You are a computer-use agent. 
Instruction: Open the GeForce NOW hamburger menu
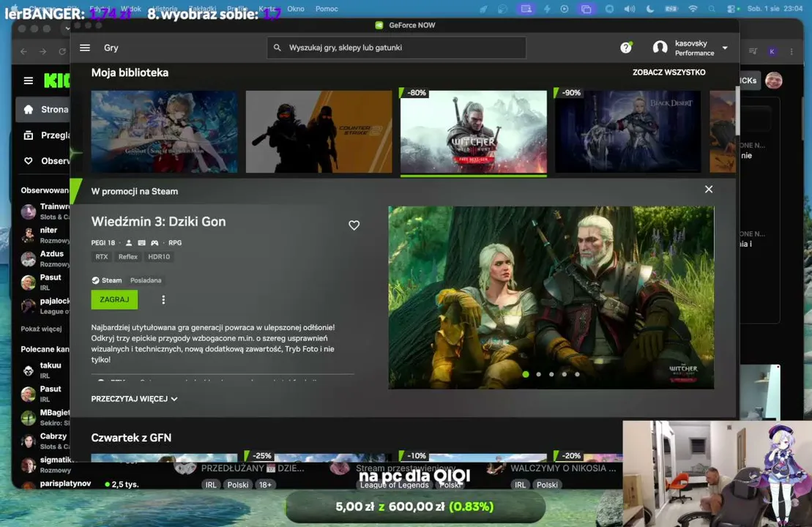click(85, 48)
